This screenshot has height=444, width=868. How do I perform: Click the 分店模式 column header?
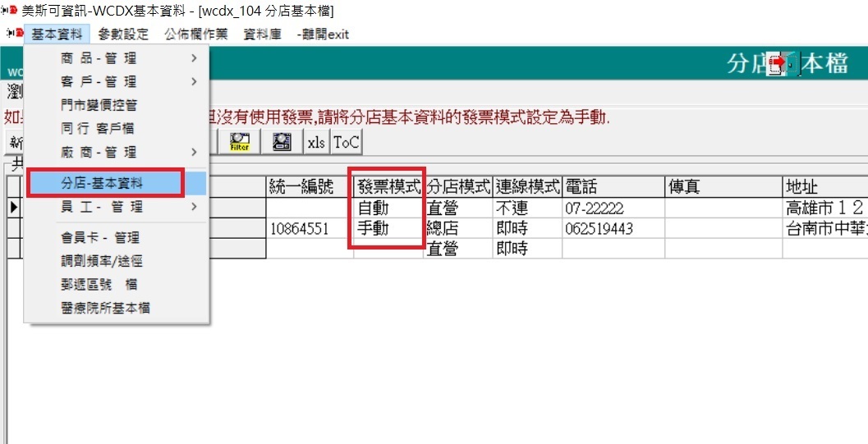(458, 187)
